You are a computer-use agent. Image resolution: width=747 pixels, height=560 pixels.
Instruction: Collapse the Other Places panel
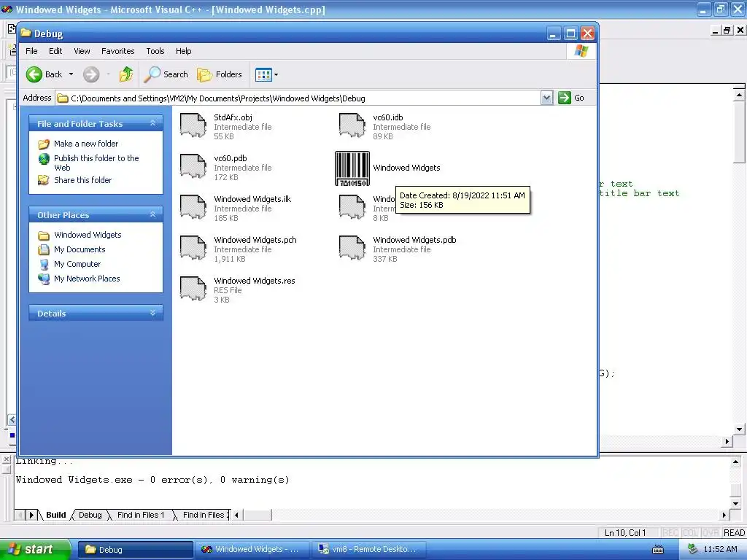pyautogui.click(x=153, y=214)
